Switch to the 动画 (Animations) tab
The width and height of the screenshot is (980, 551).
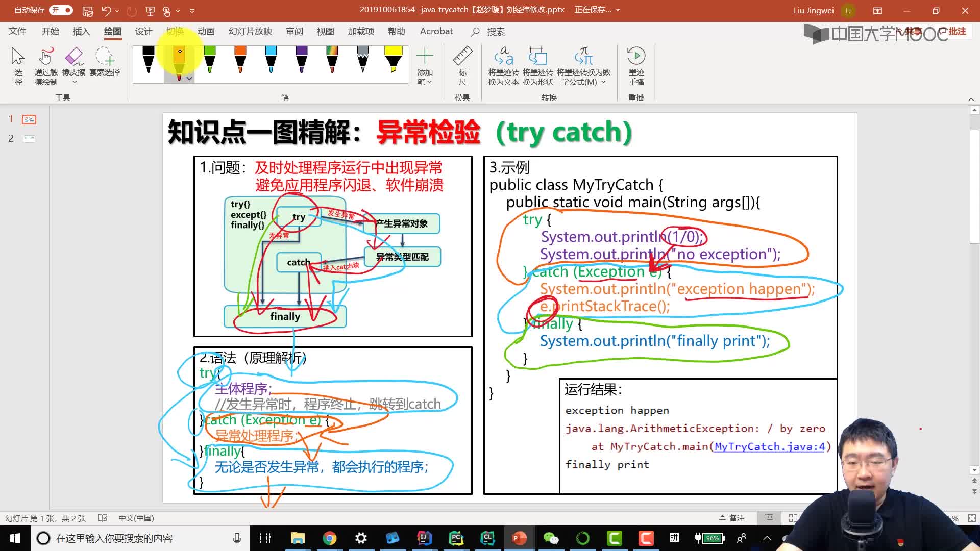pyautogui.click(x=206, y=31)
